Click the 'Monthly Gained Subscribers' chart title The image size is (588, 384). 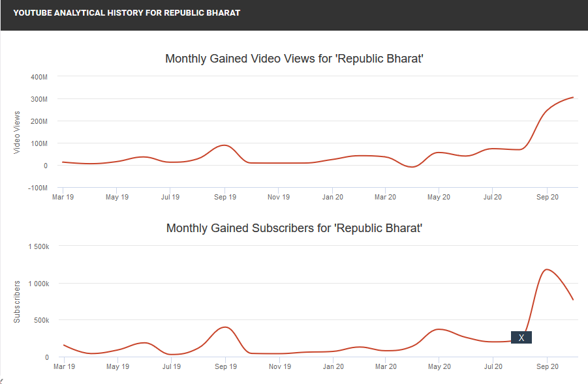(x=295, y=228)
